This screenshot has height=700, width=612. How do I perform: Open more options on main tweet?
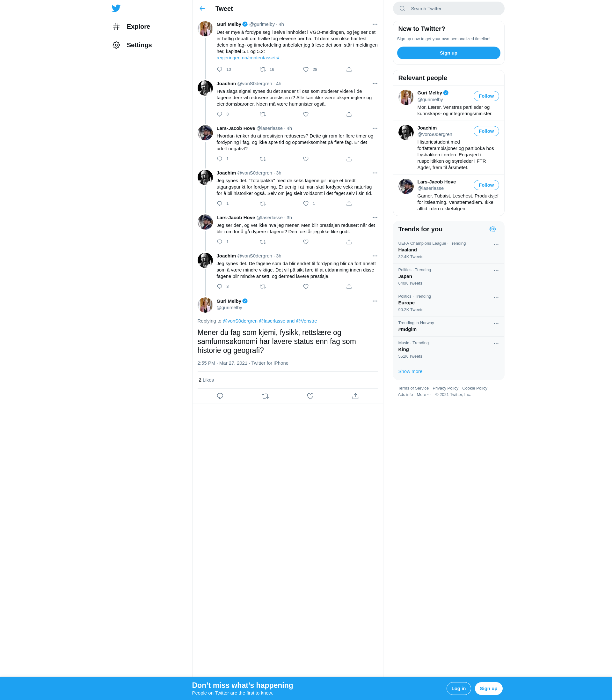pos(375,301)
